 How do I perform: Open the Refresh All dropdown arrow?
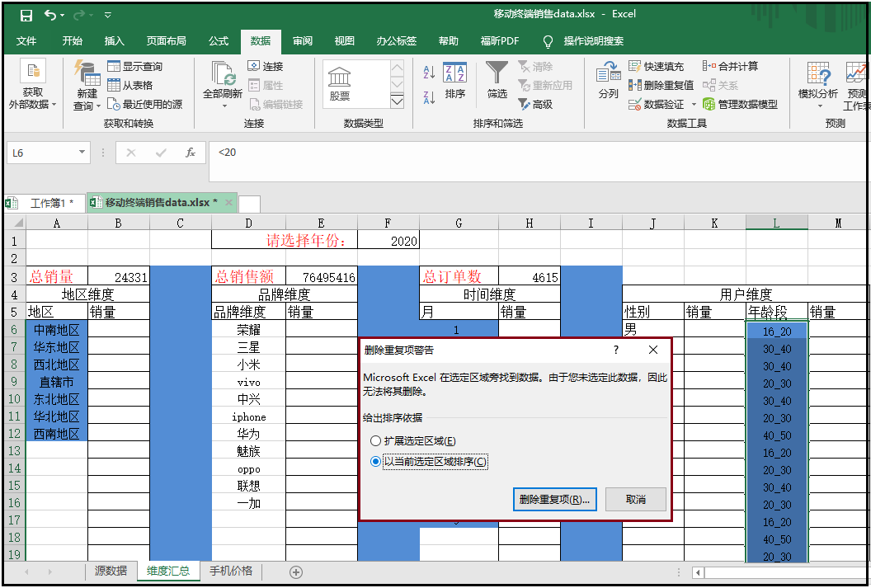click(x=223, y=105)
